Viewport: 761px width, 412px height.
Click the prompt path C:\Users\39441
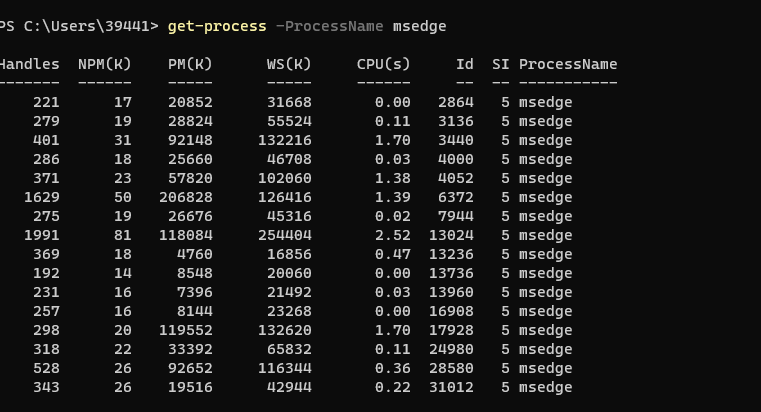[87, 26]
